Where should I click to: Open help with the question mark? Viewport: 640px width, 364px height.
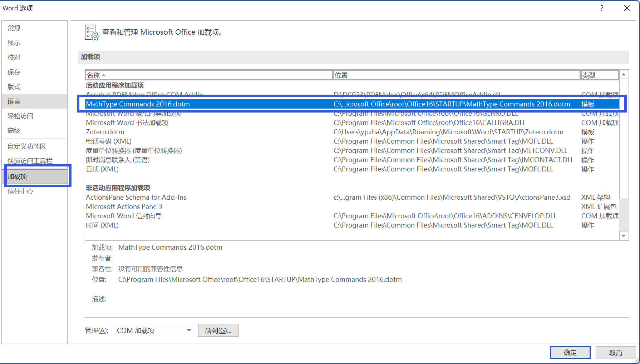pyautogui.click(x=602, y=8)
